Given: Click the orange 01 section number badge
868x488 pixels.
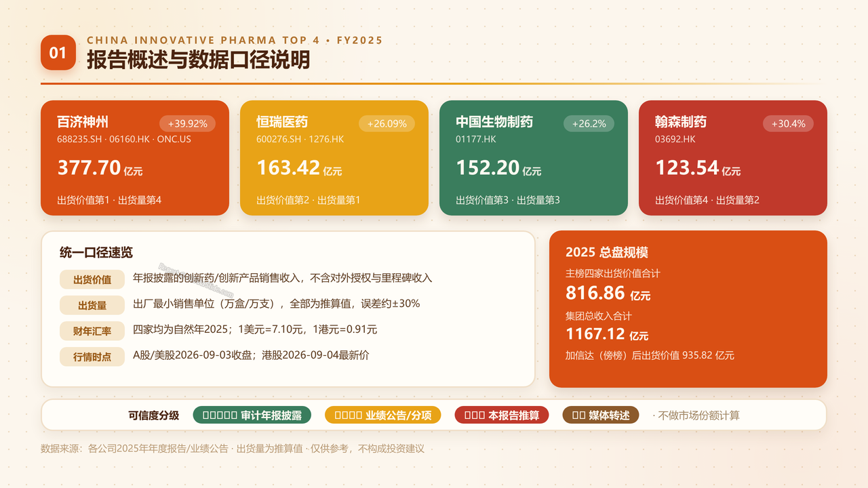Looking at the screenshot, I should (58, 52).
